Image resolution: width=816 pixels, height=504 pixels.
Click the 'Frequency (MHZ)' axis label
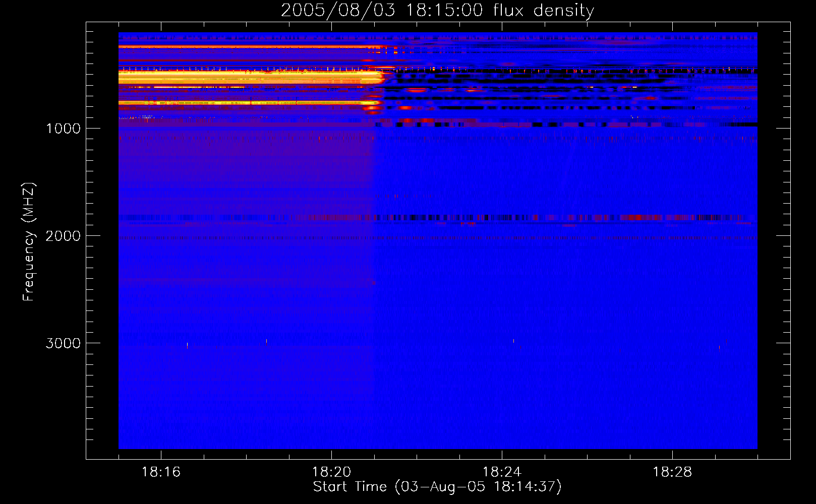click(29, 242)
